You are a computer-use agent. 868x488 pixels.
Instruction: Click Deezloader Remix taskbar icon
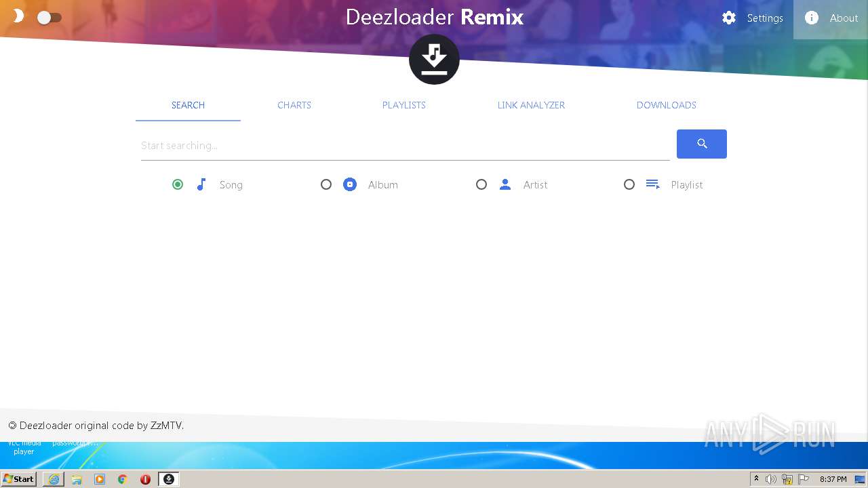(169, 479)
